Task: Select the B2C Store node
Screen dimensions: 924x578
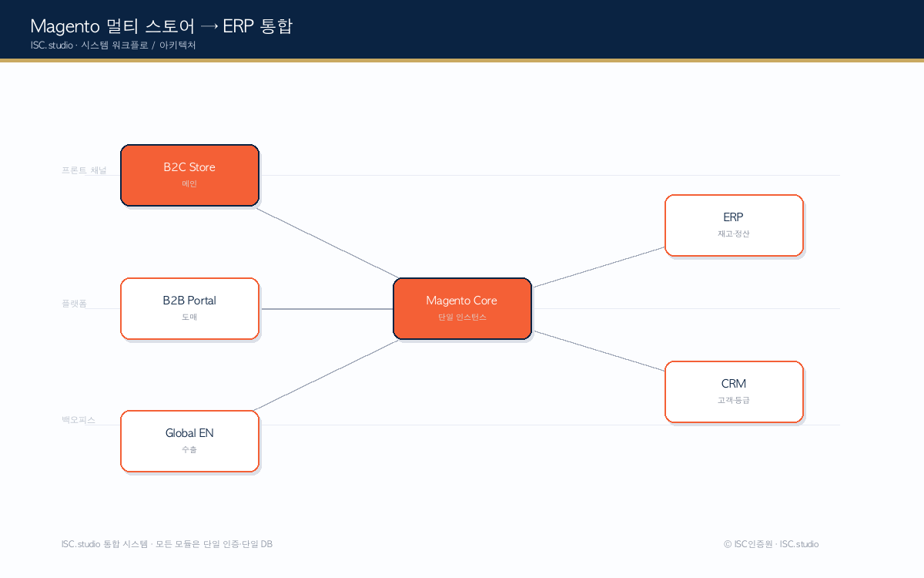Action: [x=189, y=175]
